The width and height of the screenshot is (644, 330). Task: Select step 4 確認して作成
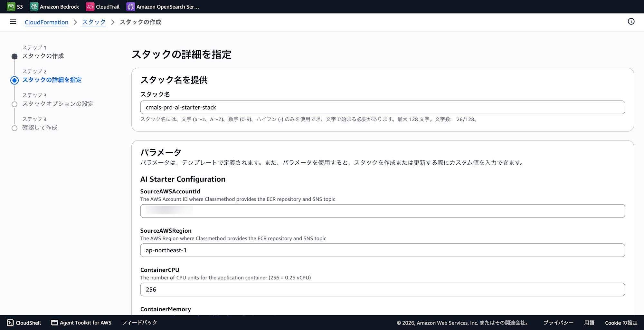(x=40, y=128)
